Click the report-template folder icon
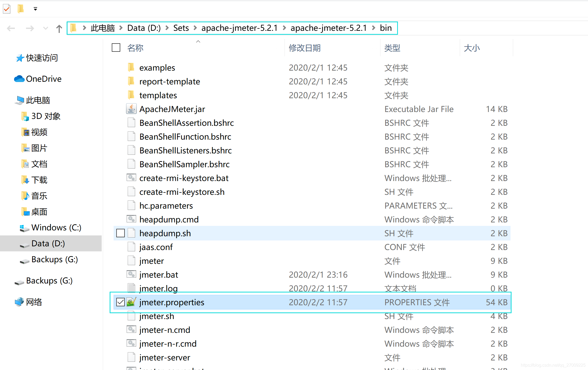The height and width of the screenshot is (370, 588). [x=131, y=81]
